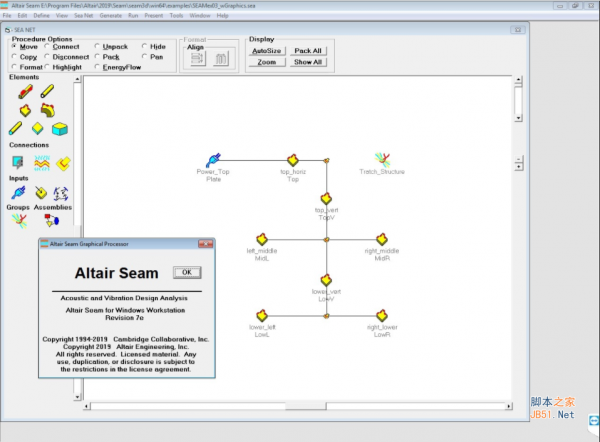Open the File menu
The height and width of the screenshot is (442, 600).
click(7, 16)
